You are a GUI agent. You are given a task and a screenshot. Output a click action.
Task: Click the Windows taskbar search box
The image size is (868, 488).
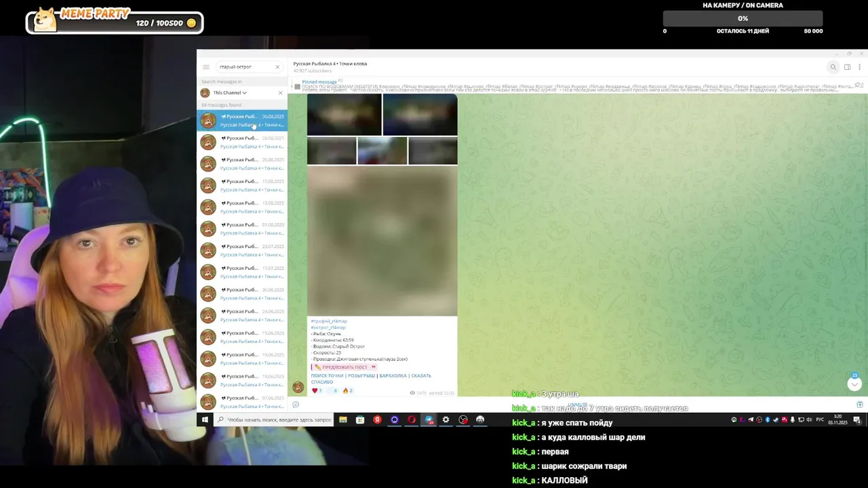(273, 420)
